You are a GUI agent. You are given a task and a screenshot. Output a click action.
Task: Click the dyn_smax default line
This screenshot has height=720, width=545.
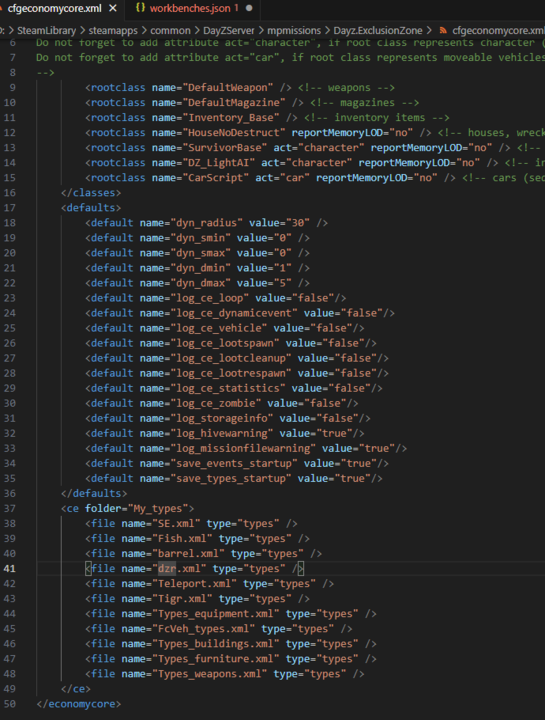point(197,253)
